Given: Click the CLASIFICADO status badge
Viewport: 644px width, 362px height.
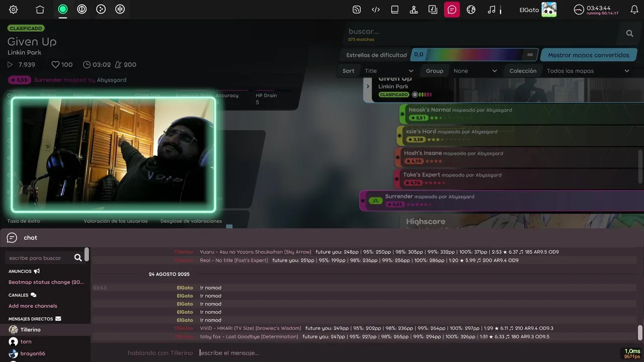Looking at the screenshot, I should (26, 29).
